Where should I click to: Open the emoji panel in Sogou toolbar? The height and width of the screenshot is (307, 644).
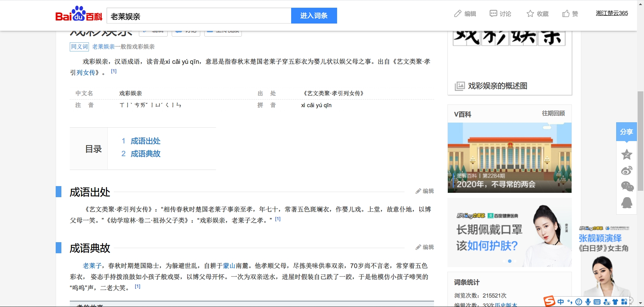pos(579,302)
